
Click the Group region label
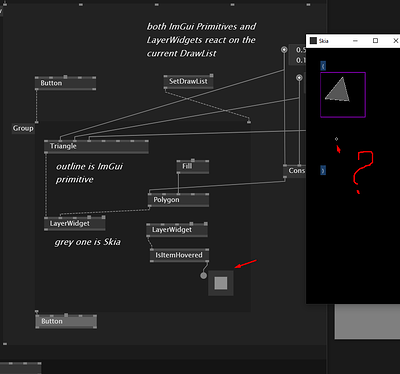click(x=23, y=128)
